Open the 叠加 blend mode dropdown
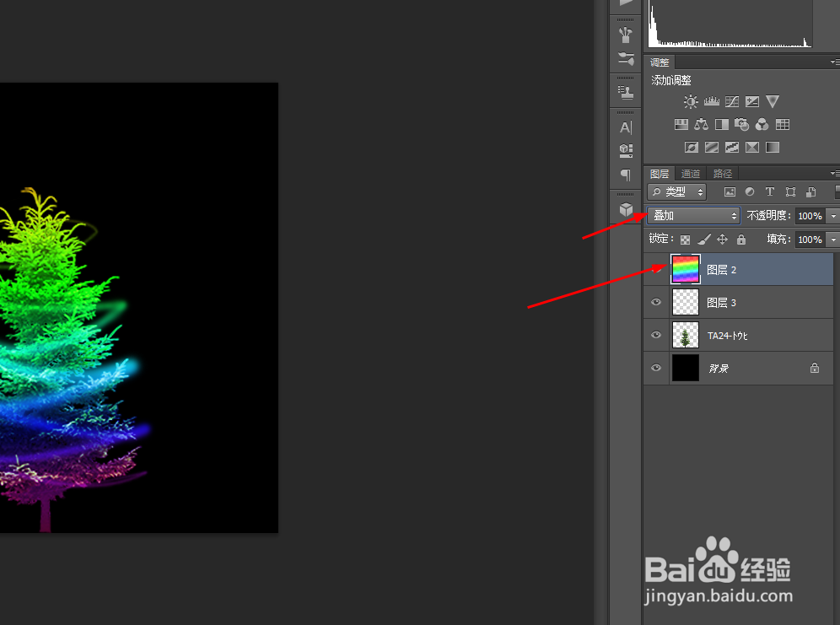The height and width of the screenshot is (625, 840). coord(694,215)
